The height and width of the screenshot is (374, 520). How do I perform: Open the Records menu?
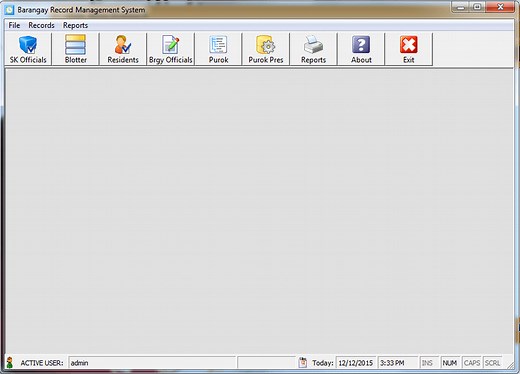click(41, 25)
